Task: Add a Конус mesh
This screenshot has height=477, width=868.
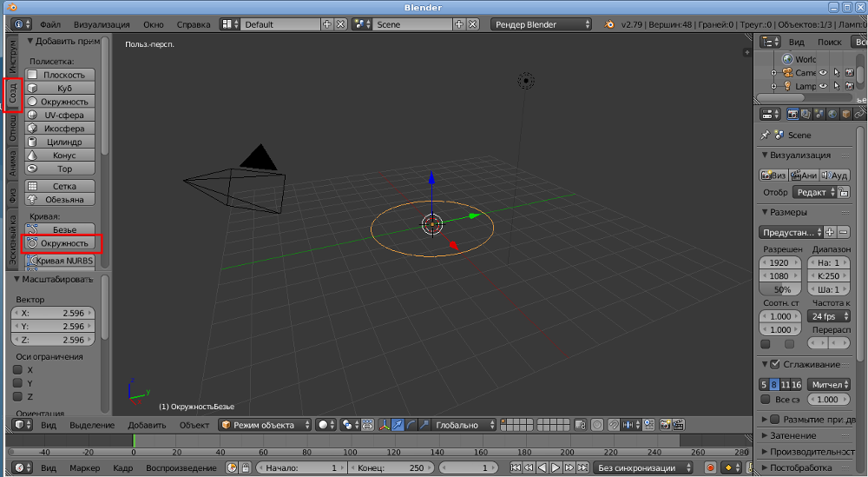Action: tap(60, 156)
